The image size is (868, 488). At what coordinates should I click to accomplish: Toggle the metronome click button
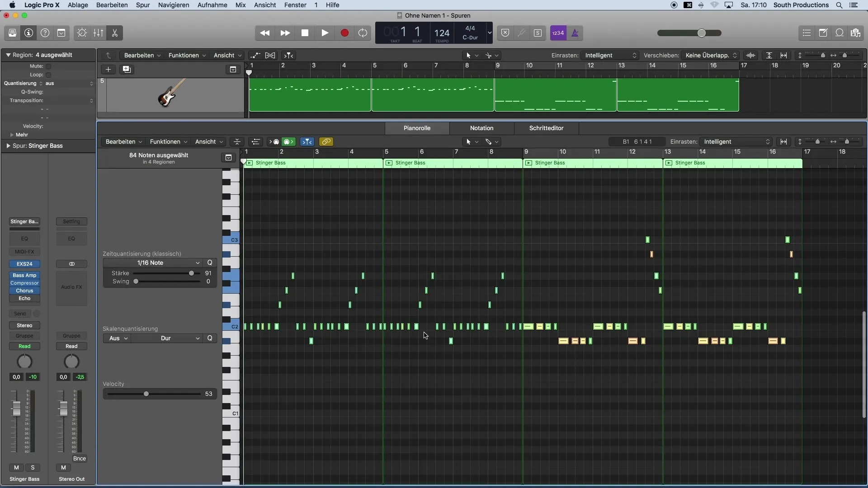pyautogui.click(x=575, y=33)
